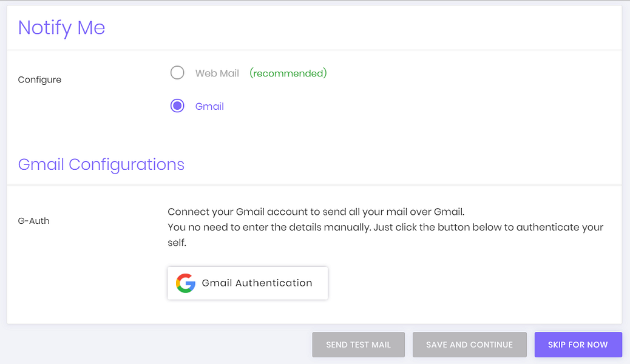Click the Gmail text label beside its radio
This screenshot has height=364, width=630.
pyautogui.click(x=209, y=106)
